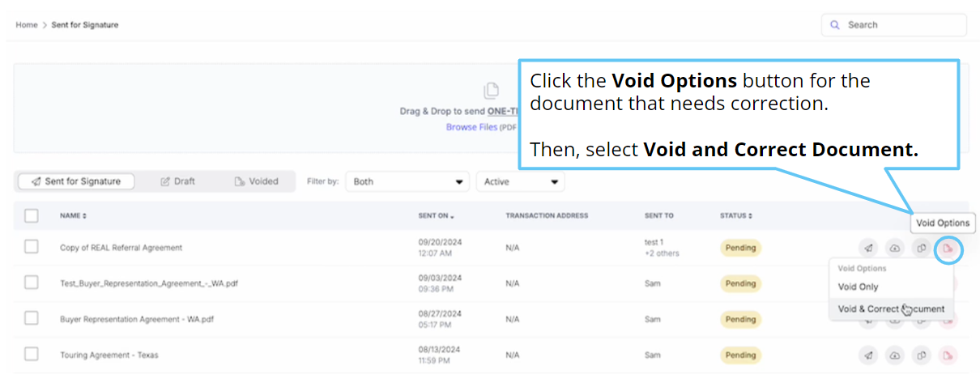The height and width of the screenshot is (387, 980).
Task: Click the copy icon for Touring Agreement - Texas
Action: 921,355
